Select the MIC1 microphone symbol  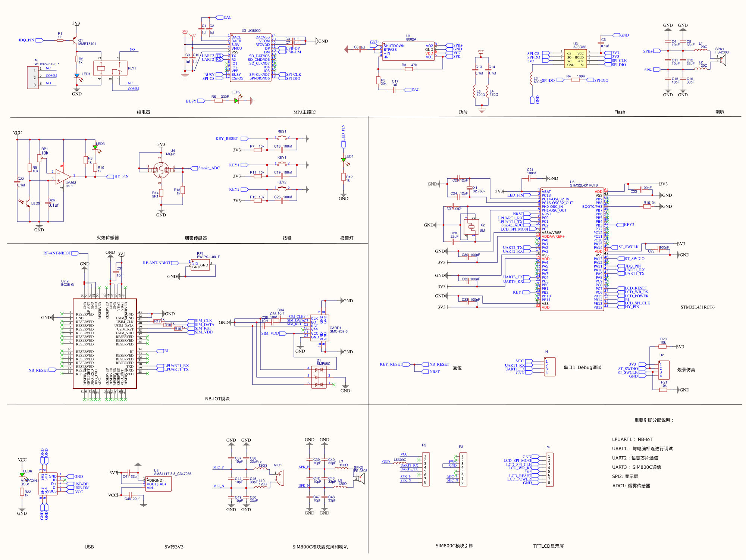[x=280, y=478]
